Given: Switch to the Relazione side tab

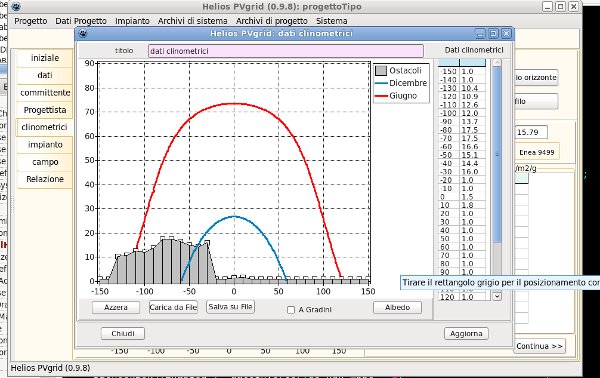Looking at the screenshot, I should click(x=45, y=179).
